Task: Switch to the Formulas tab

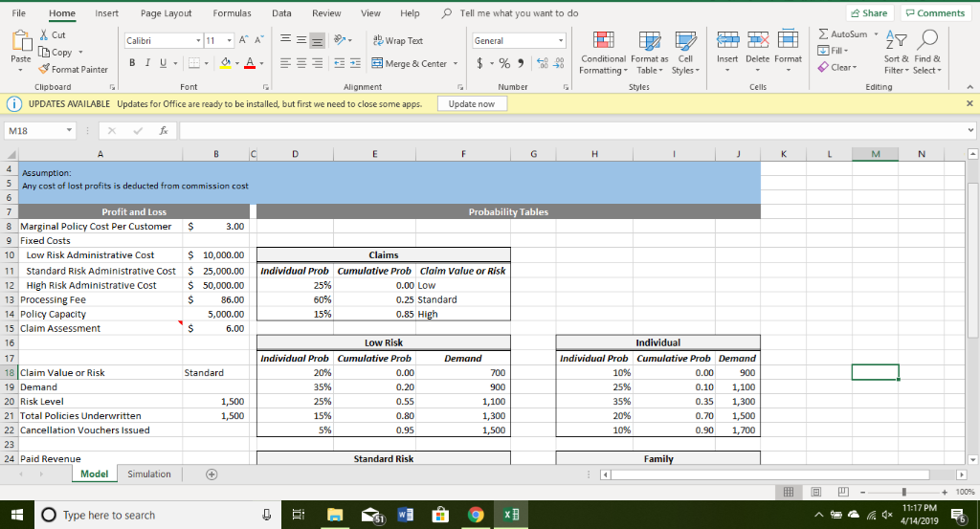Action: click(x=232, y=13)
